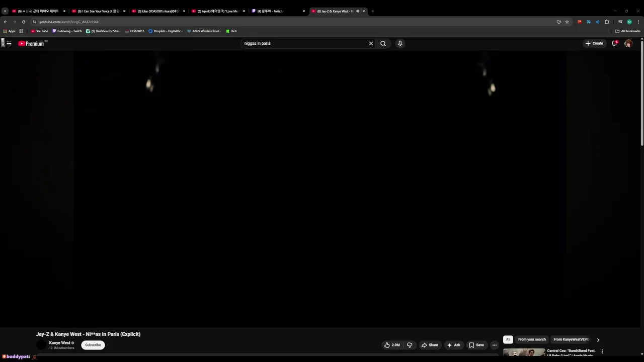This screenshot has height=362, width=644.
Task: Go to YouTube Premium home logo
Action: [x=32, y=44]
